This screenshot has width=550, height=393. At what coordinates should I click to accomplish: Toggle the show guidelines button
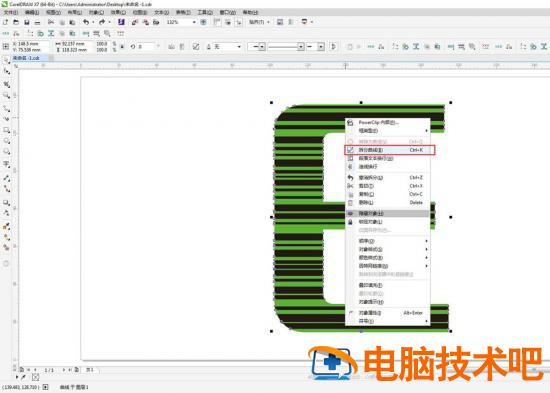click(x=239, y=22)
